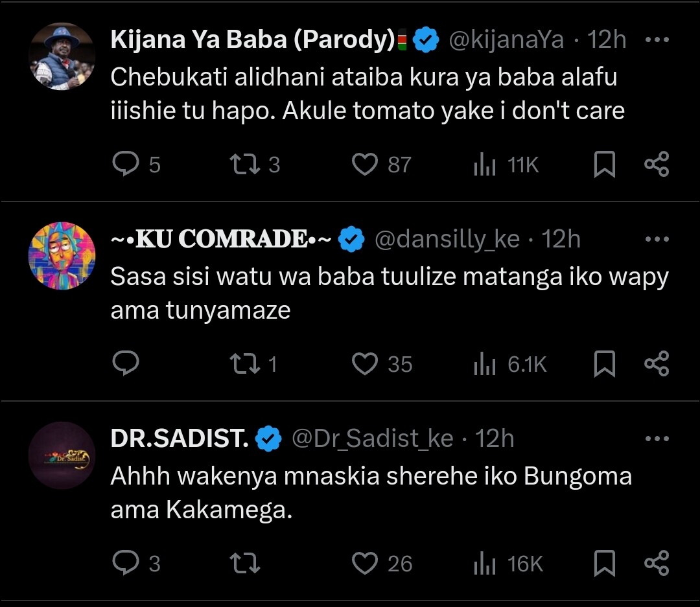Image resolution: width=700 pixels, height=607 pixels.
Task: Open view analytics showing 11K on the first tweet
Action: pyautogui.click(x=485, y=165)
